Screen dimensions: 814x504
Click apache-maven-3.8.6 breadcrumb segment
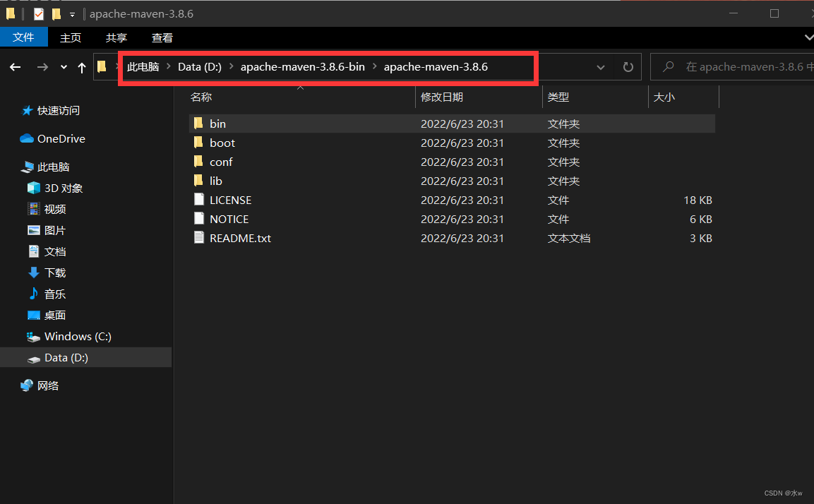tap(436, 67)
